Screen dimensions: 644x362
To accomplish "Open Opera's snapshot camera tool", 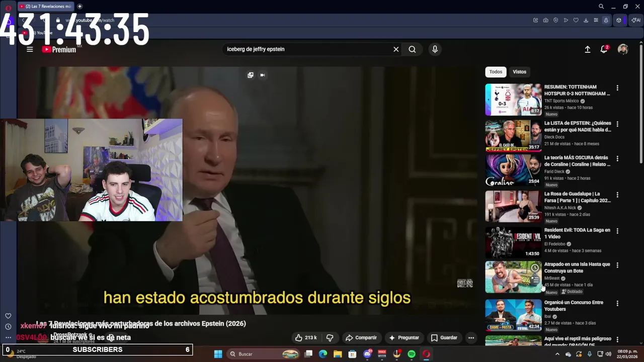I will (545, 20).
